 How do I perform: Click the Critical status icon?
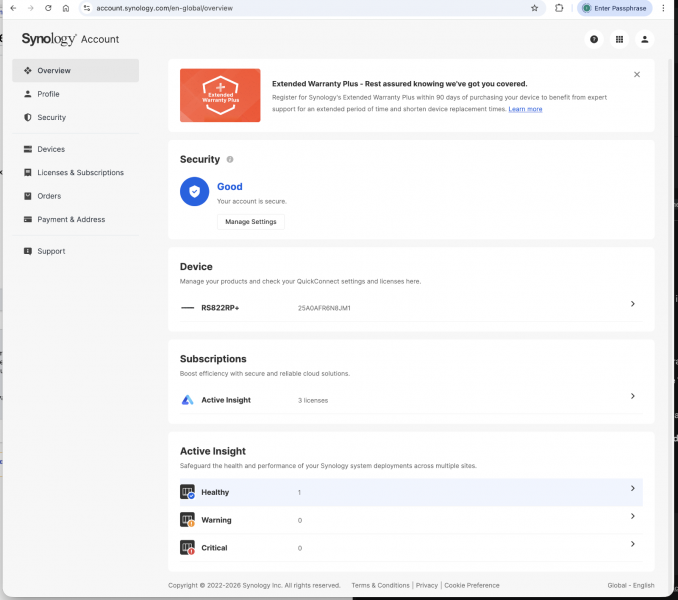click(187, 547)
